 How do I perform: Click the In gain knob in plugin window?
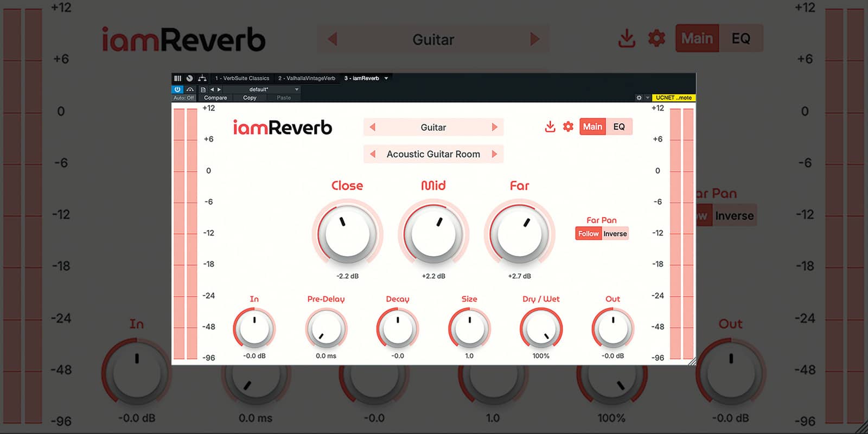pos(254,328)
